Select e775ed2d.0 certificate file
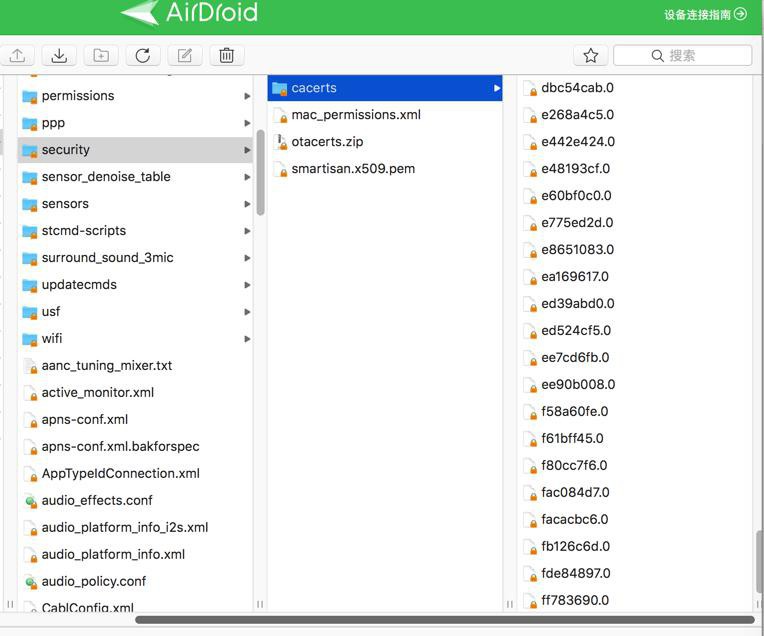 (x=635, y=223)
